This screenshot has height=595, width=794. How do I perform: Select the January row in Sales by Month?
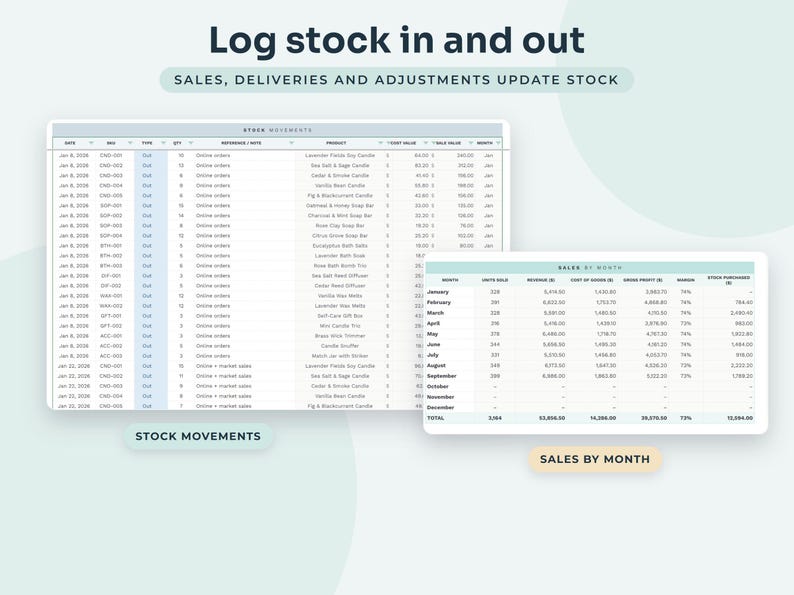click(x=590, y=292)
